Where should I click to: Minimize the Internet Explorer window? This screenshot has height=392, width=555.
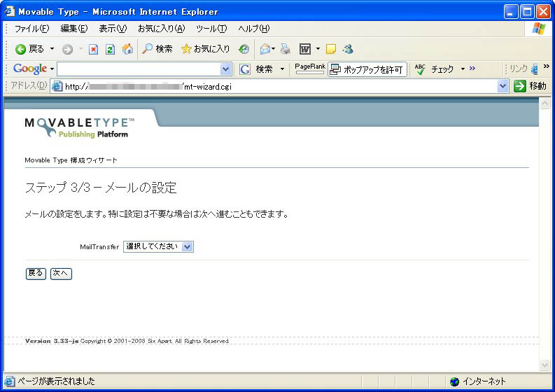[x=511, y=12]
